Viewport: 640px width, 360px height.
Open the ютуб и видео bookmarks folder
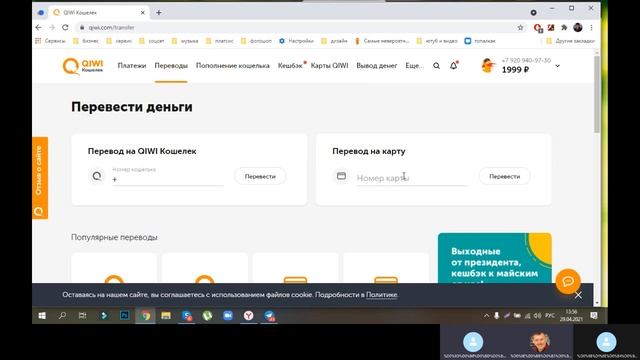click(437, 41)
